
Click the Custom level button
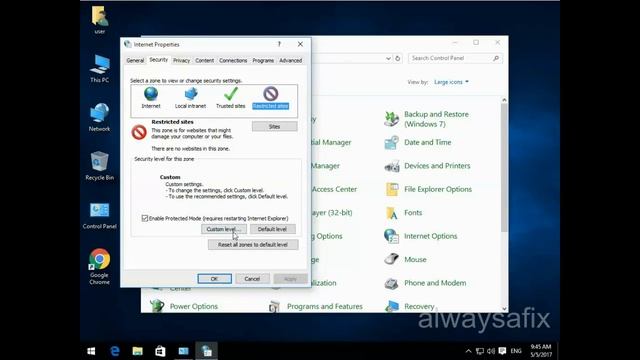coord(224,229)
